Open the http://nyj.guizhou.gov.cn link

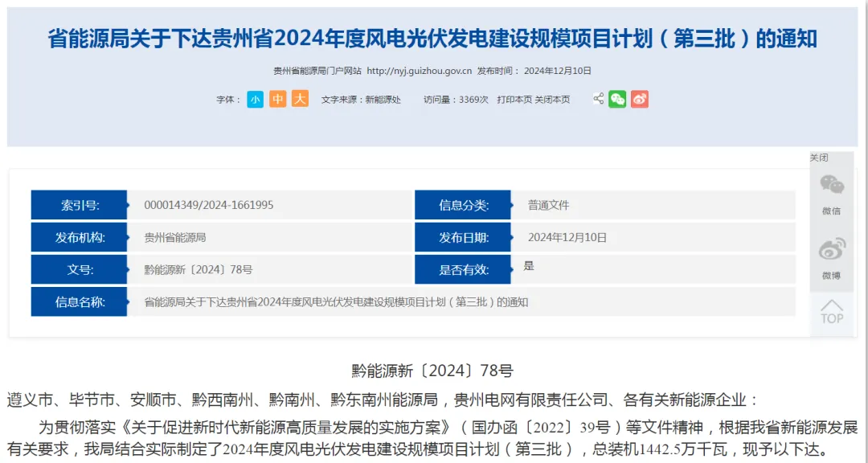[419, 71]
